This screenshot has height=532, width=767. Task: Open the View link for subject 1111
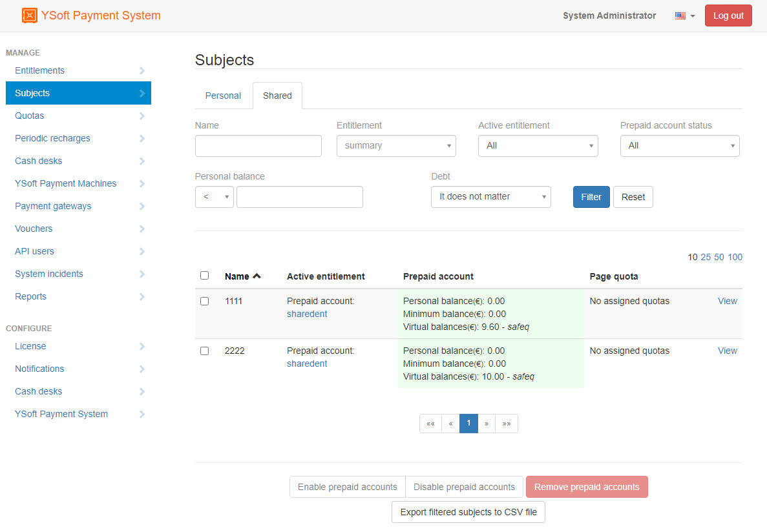point(727,302)
